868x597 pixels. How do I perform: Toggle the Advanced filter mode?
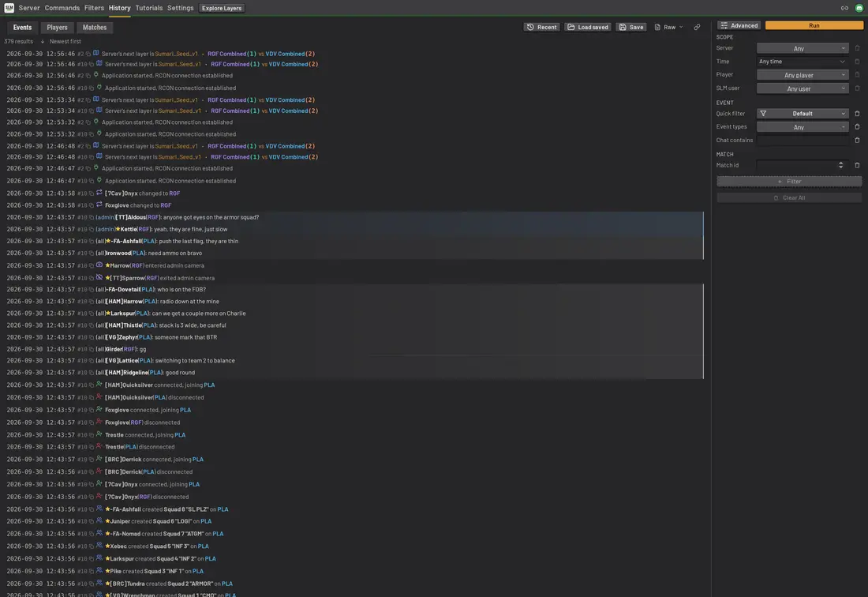pyautogui.click(x=739, y=25)
